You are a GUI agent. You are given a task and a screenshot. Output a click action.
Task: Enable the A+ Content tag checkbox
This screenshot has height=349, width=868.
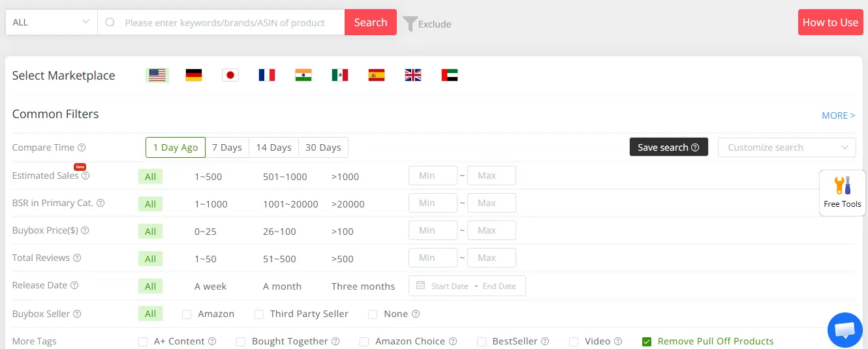[143, 342]
